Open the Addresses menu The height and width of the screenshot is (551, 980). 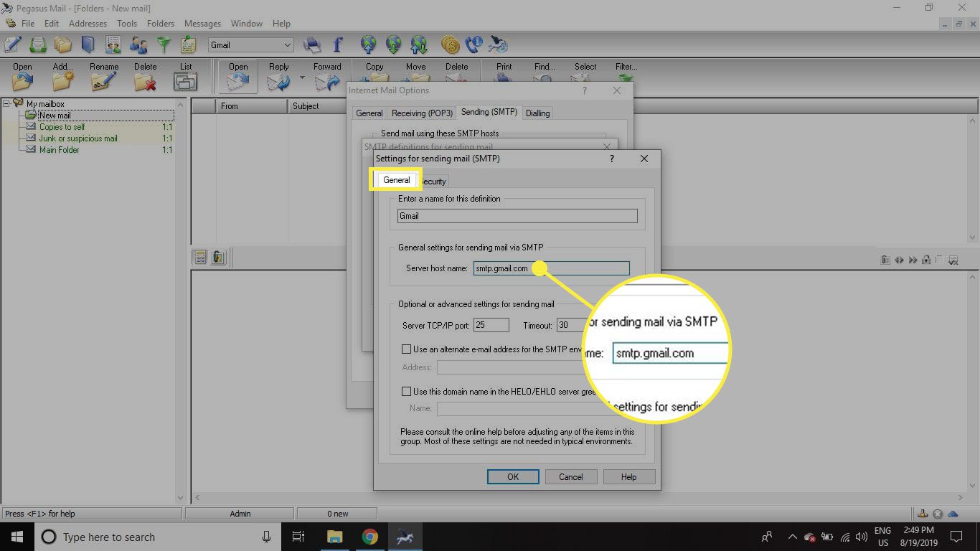pos(88,24)
